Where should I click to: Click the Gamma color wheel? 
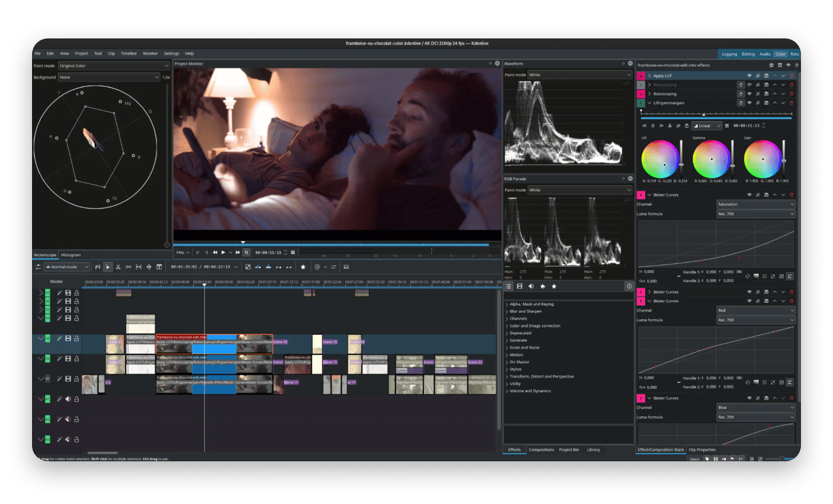tap(711, 159)
